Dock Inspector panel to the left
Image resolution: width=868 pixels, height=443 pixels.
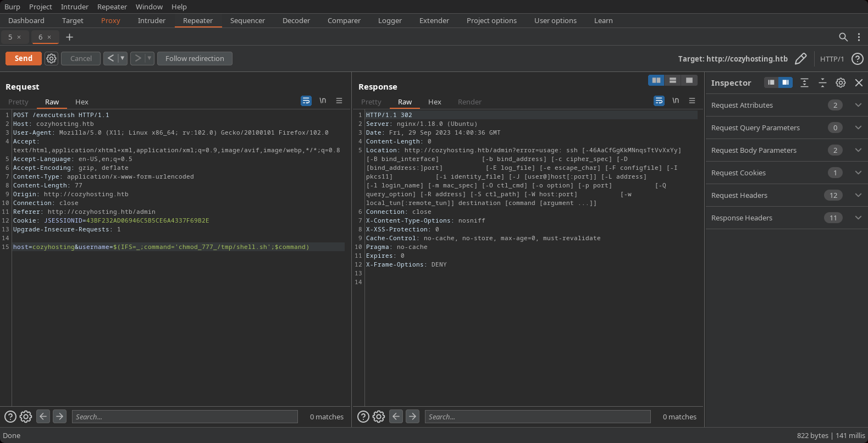(x=771, y=82)
